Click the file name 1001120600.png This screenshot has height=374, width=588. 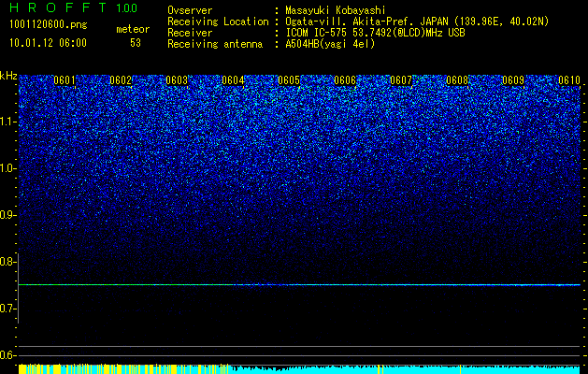[49, 25]
